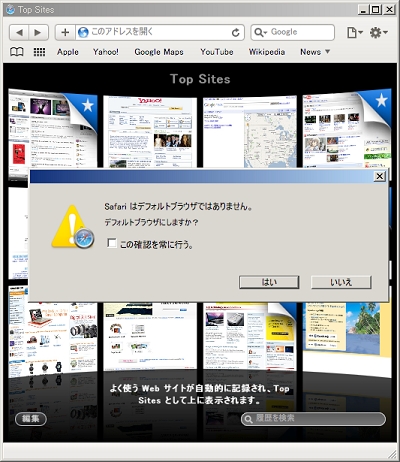Reload page with the circular arrow icon

(x=235, y=32)
